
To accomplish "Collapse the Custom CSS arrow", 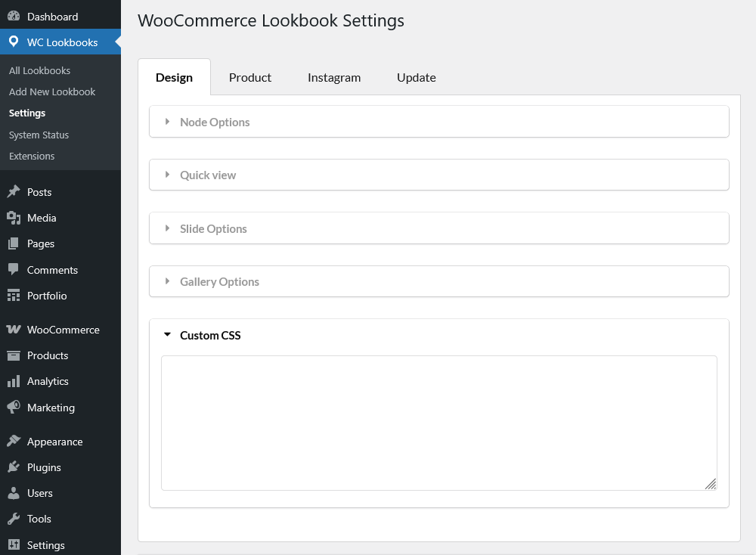I will 167,335.
